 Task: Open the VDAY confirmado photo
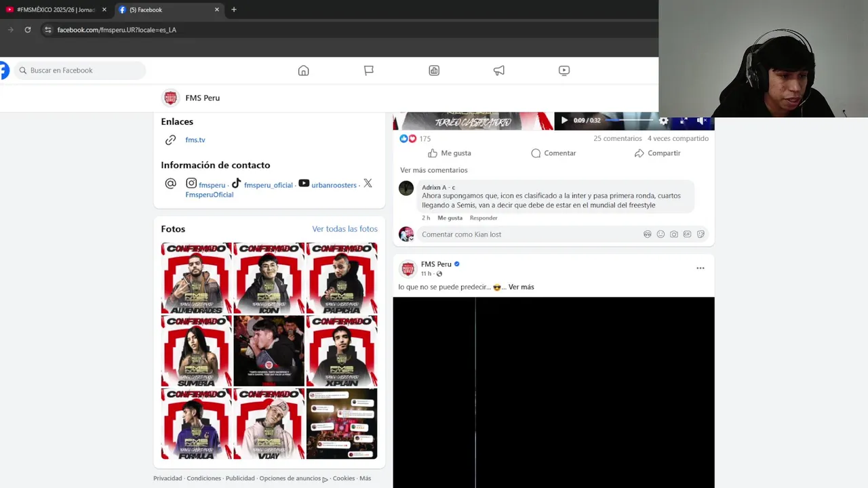[x=269, y=424]
